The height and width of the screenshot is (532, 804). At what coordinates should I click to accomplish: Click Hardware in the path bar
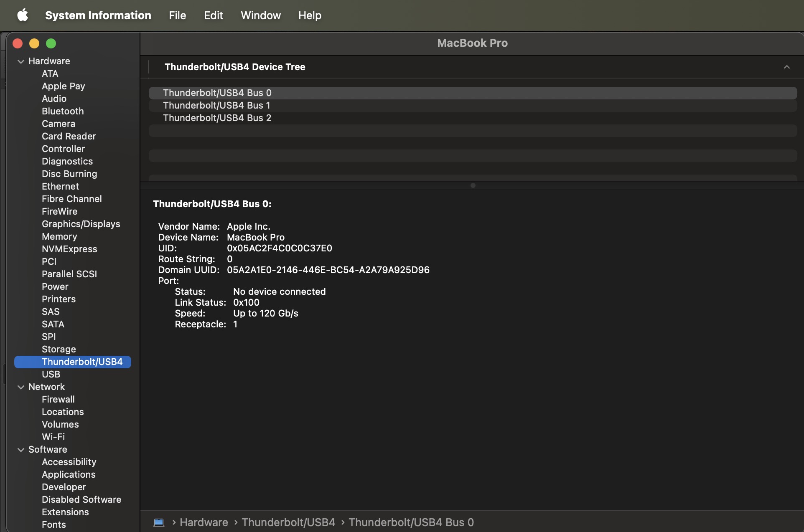[204, 522]
